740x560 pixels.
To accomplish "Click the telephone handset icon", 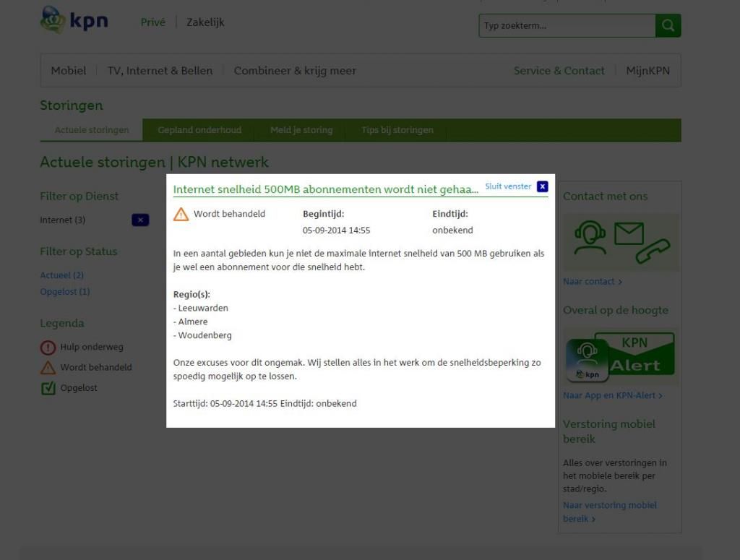I will tap(653, 251).
